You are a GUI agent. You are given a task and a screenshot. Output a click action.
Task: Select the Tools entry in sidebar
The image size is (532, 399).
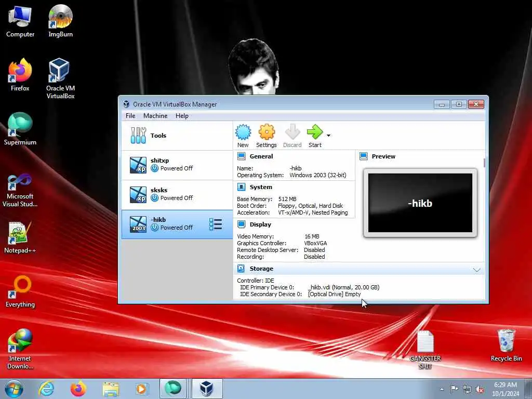point(177,136)
